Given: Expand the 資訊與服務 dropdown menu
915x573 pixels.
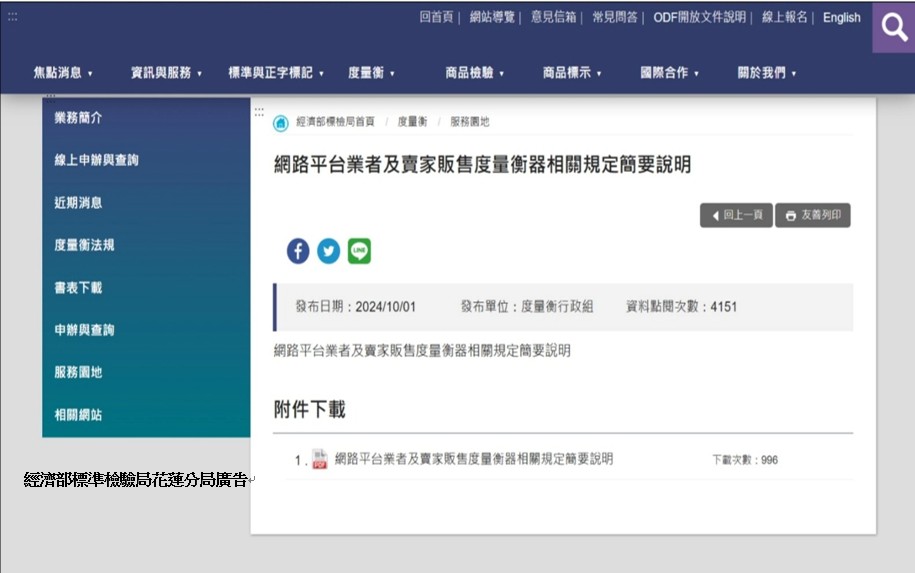Looking at the screenshot, I should pos(166,73).
